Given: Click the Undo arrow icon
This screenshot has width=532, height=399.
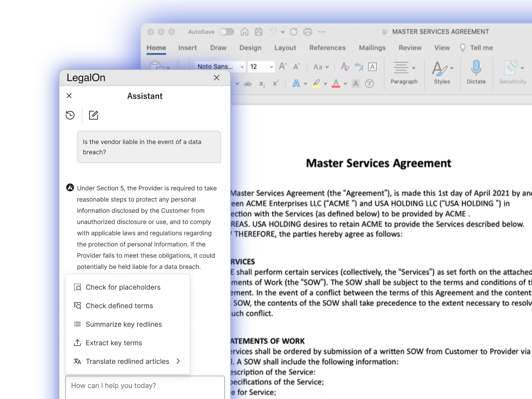Looking at the screenshot, I should pos(273,32).
